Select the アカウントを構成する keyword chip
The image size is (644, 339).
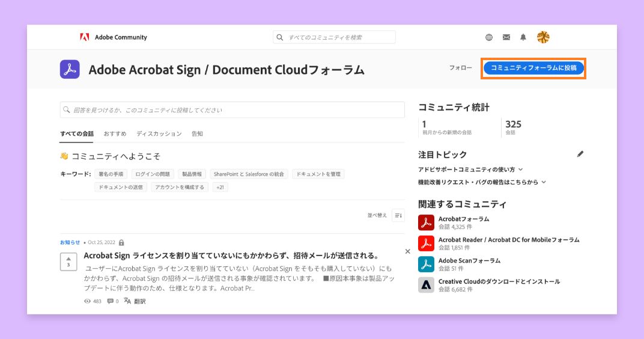(x=180, y=187)
